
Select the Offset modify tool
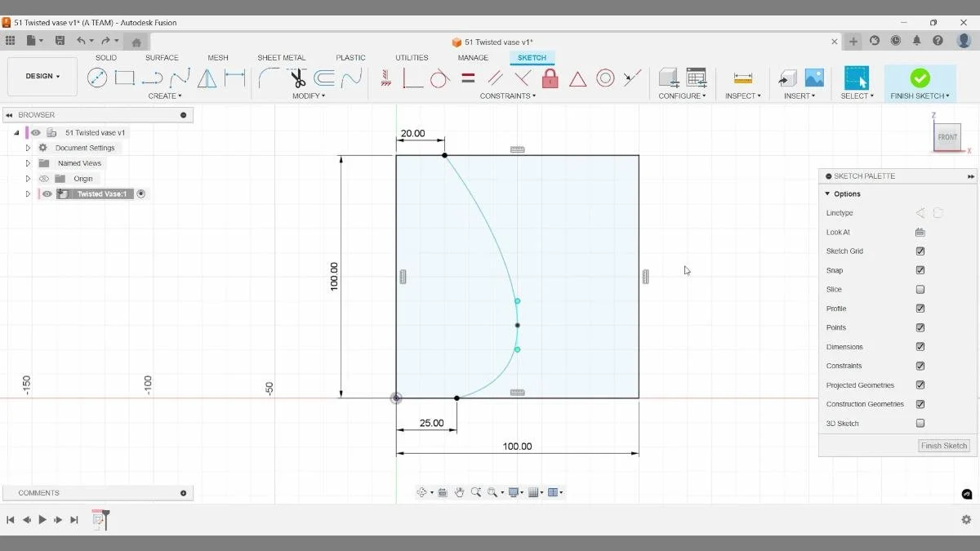click(x=324, y=78)
